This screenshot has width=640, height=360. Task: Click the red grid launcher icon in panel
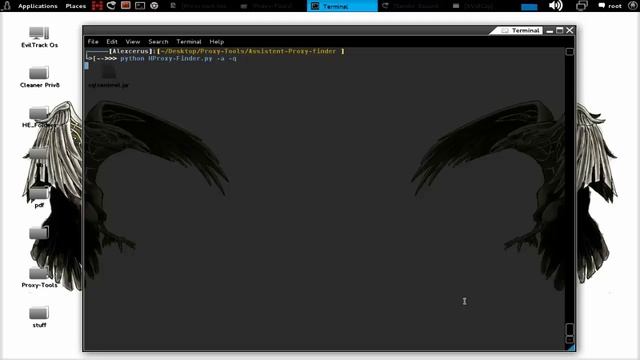pyautogui.click(x=97, y=6)
